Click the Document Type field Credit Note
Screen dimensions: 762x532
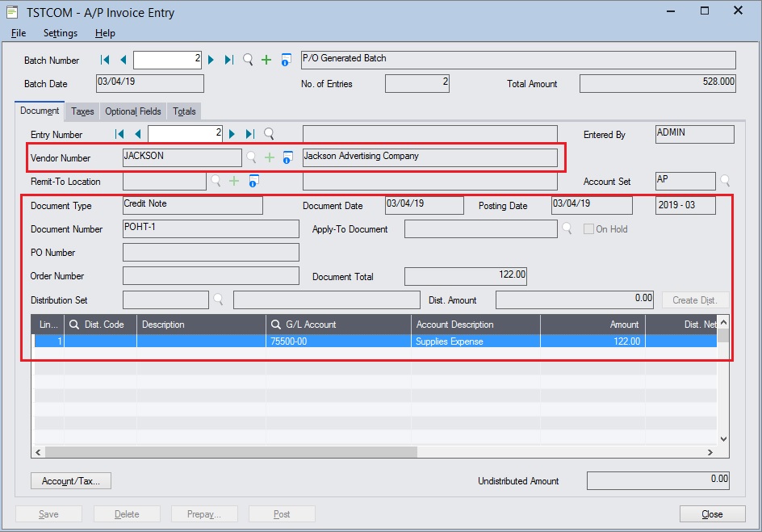(x=192, y=205)
